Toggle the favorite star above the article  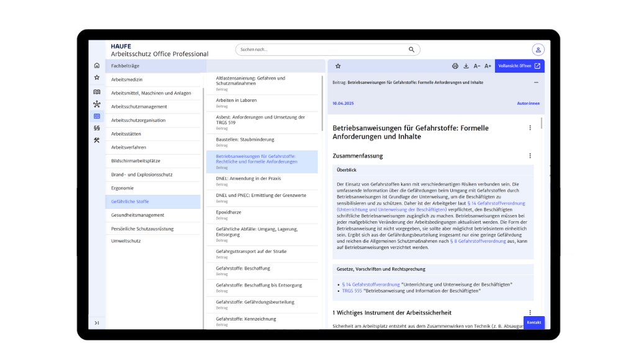[338, 66]
